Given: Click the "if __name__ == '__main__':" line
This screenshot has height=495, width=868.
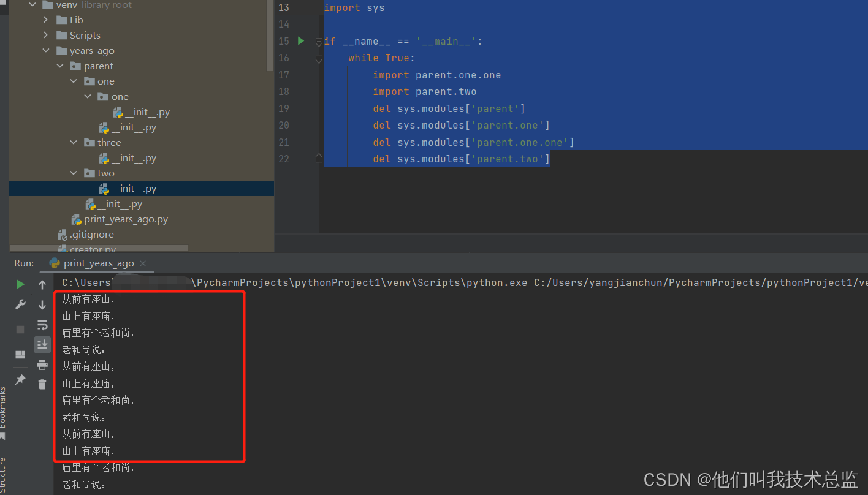Looking at the screenshot, I should pyautogui.click(x=403, y=41).
